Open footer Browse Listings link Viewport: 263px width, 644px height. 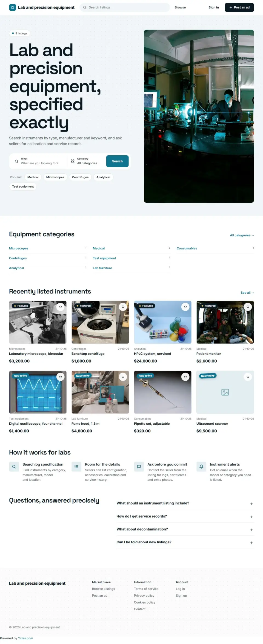point(104,589)
